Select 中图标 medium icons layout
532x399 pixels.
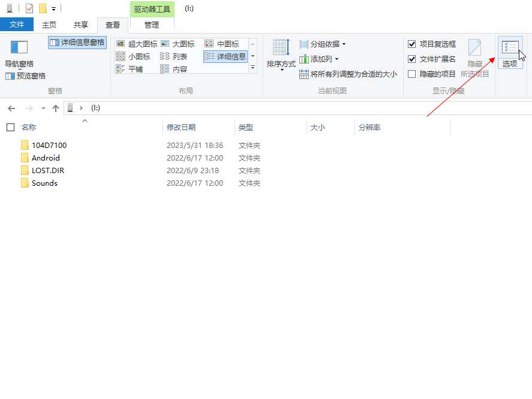pyautogui.click(x=221, y=44)
